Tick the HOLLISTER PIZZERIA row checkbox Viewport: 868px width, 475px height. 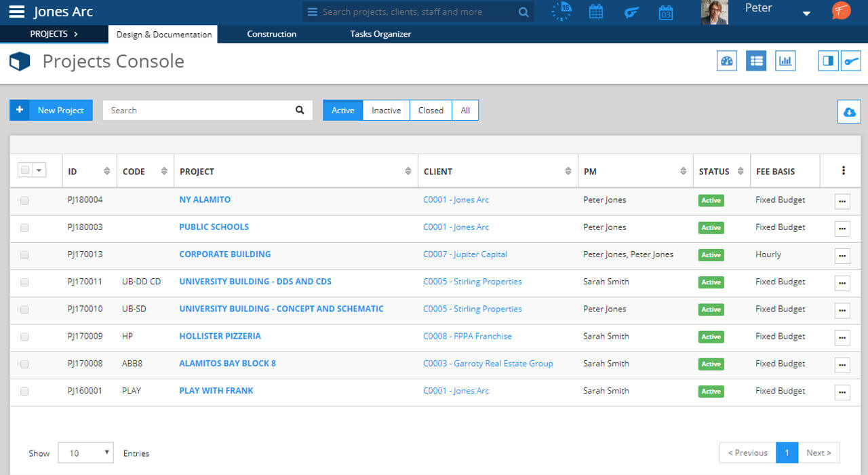(24, 337)
